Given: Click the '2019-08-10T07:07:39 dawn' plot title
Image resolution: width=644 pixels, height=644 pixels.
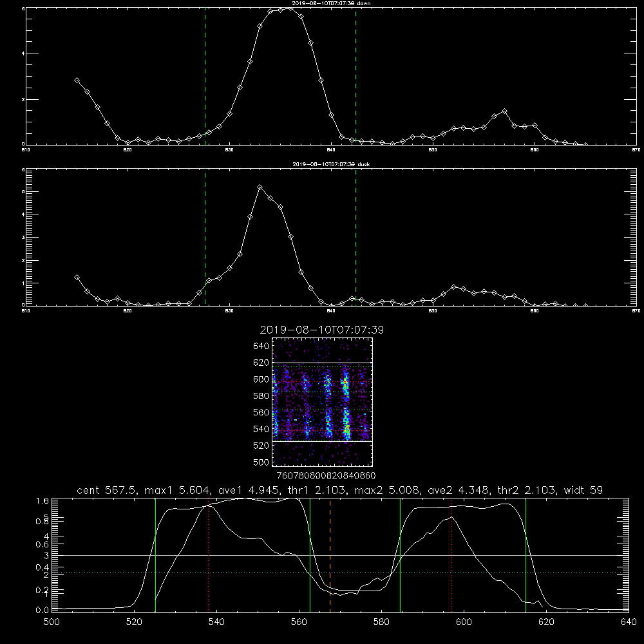Looking at the screenshot, I should (x=331, y=3).
